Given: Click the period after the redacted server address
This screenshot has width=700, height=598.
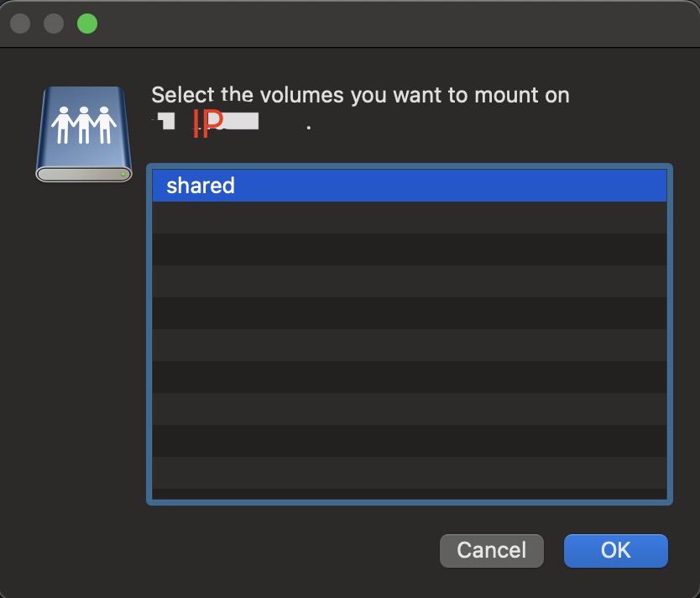Looking at the screenshot, I should tap(309, 128).
